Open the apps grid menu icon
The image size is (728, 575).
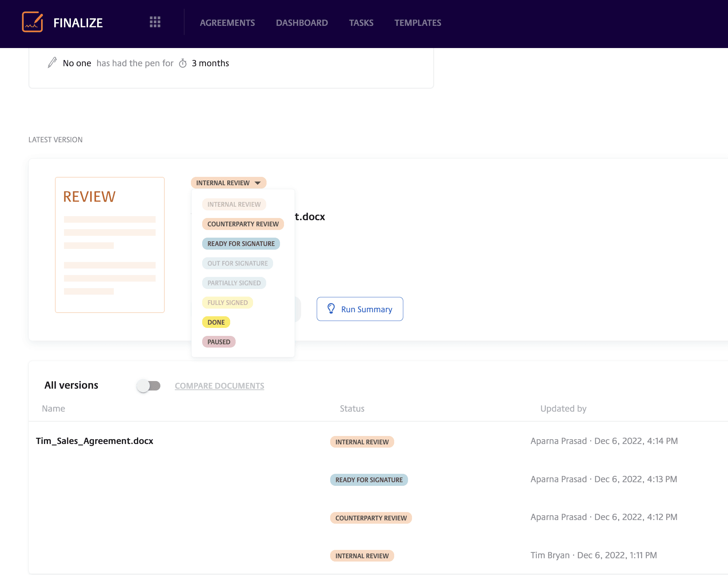tap(155, 22)
